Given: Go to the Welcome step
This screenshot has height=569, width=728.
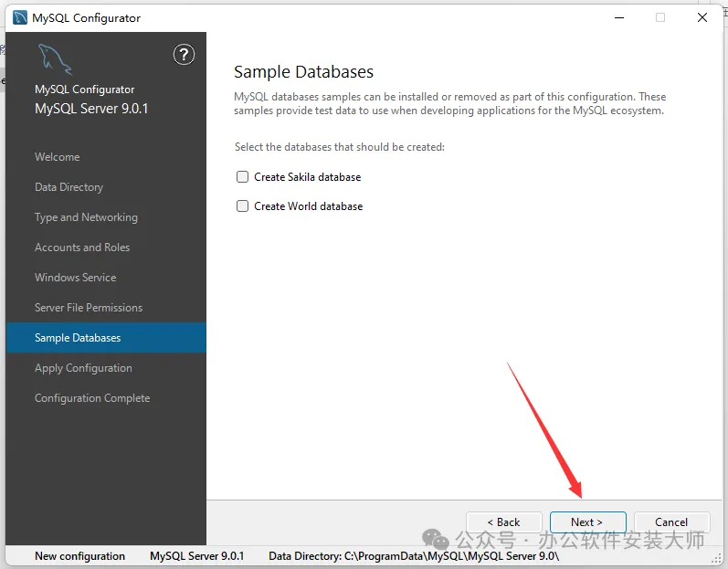Looking at the screenshot, I should click(x=58, y=157).
